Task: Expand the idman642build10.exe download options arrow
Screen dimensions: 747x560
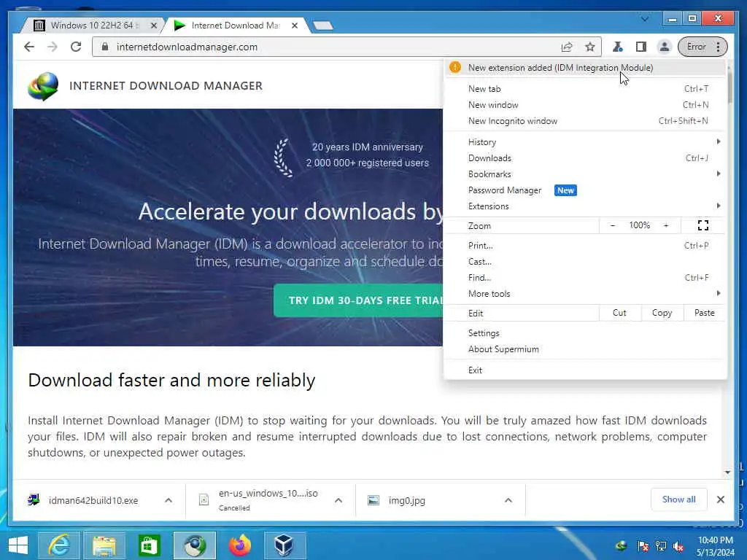Action: click(169, 500)
